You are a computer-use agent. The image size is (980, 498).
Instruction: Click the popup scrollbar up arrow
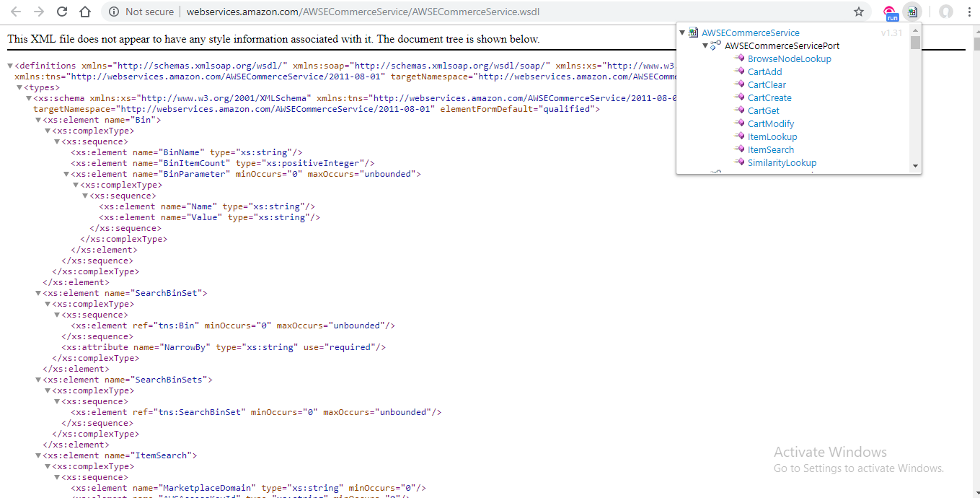tap(916, 30)
